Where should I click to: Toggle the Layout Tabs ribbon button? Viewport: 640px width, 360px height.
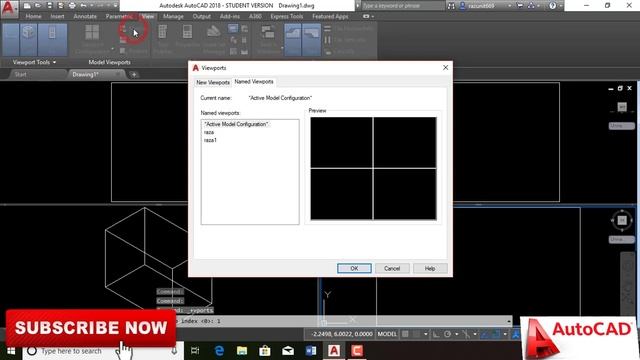pyautogui.click(x=311, y=40)
